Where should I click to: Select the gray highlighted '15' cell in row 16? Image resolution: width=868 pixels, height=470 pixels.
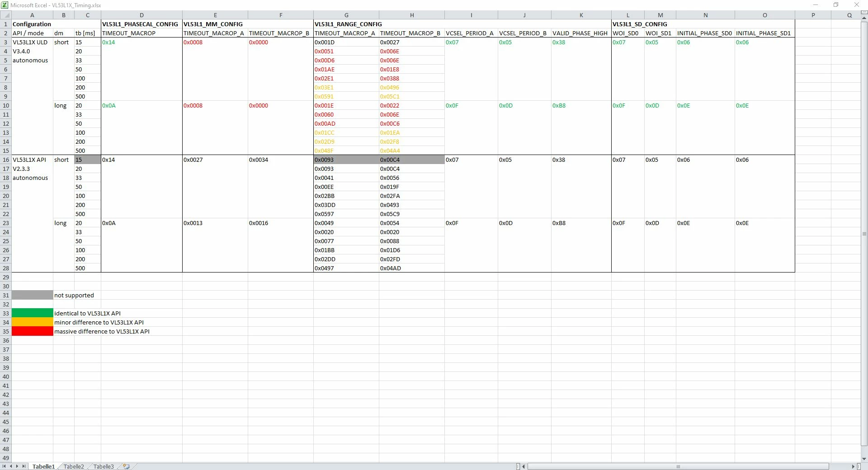(88, 160)
